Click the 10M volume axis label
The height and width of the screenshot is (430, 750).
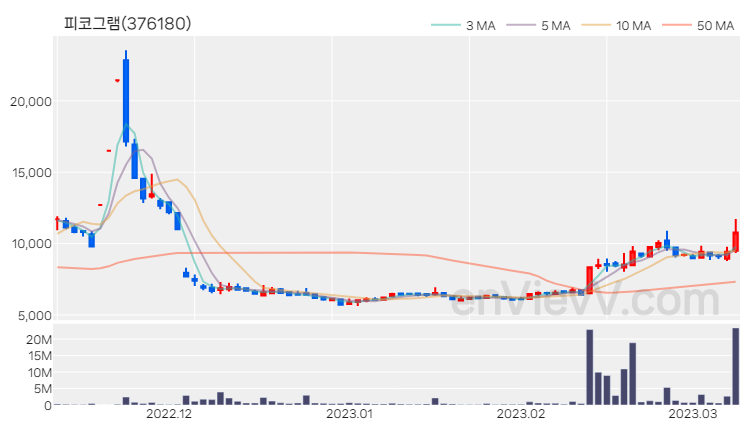pos(40,373)
